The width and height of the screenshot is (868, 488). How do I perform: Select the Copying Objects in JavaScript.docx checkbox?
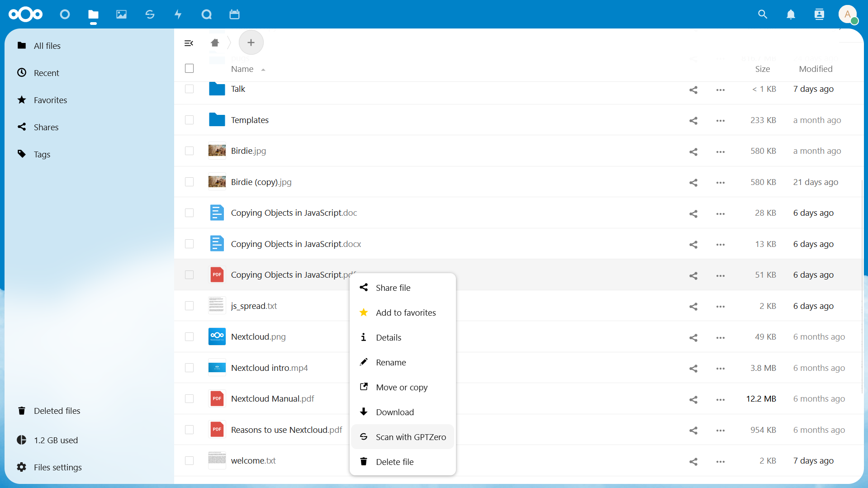[x=190, y=244]
